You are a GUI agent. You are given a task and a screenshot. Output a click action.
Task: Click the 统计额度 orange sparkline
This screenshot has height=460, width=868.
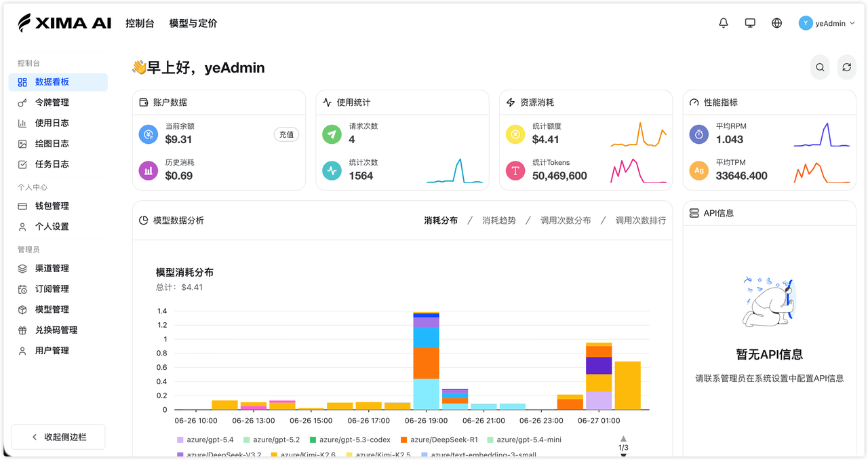(638, 134)
